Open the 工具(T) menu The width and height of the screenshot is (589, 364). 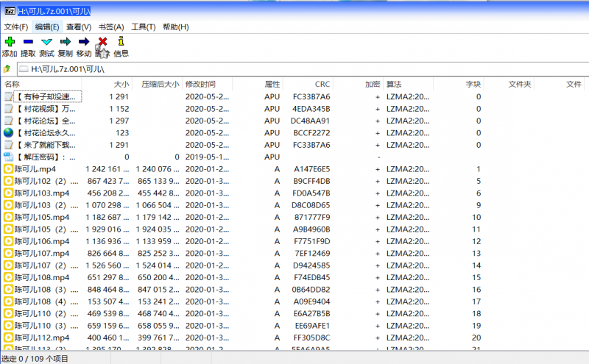142,27
